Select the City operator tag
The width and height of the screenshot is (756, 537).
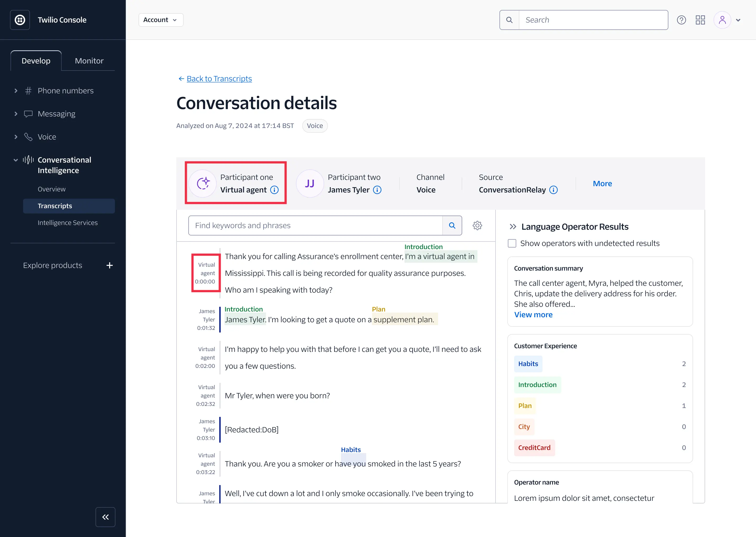click(x=524, y=427)
